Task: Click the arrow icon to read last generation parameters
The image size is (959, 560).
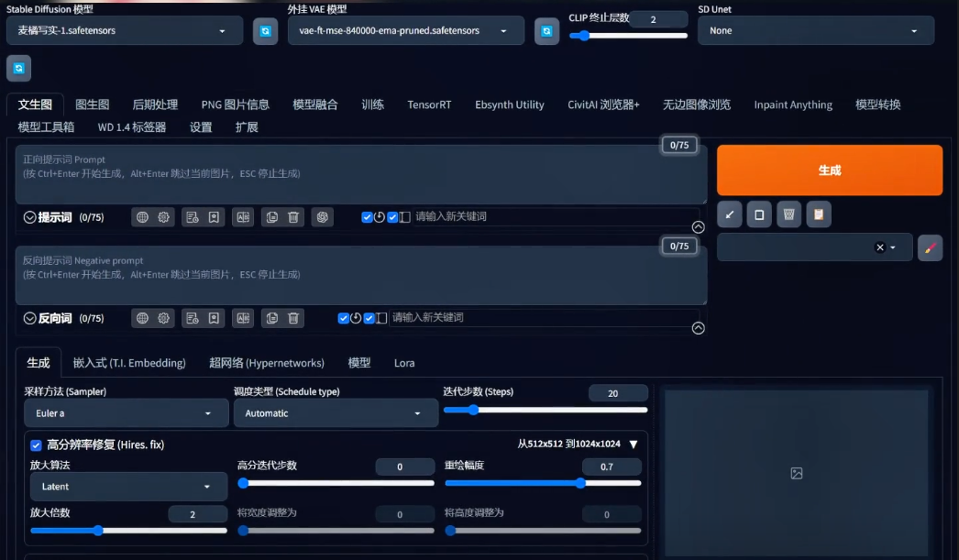Action: click(x=729, y=214)
